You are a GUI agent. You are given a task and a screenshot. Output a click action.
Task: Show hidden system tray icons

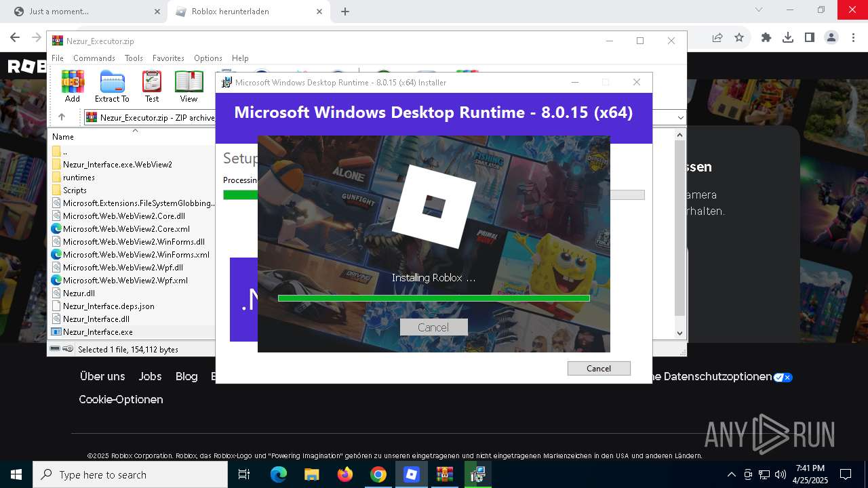tap(731, 474)
